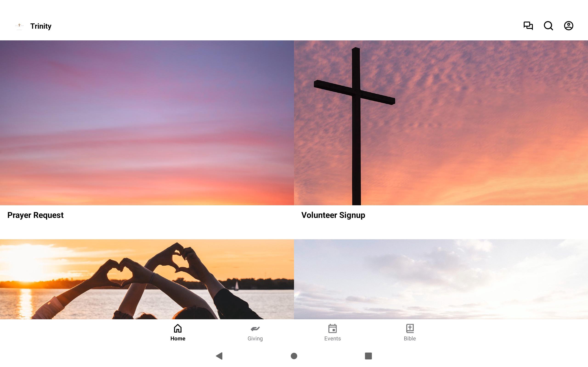Viewport: 588px width, 367px height.
Task: Open the heart hands sunset card
Action: pyautogui.click(x=147, y=279)
